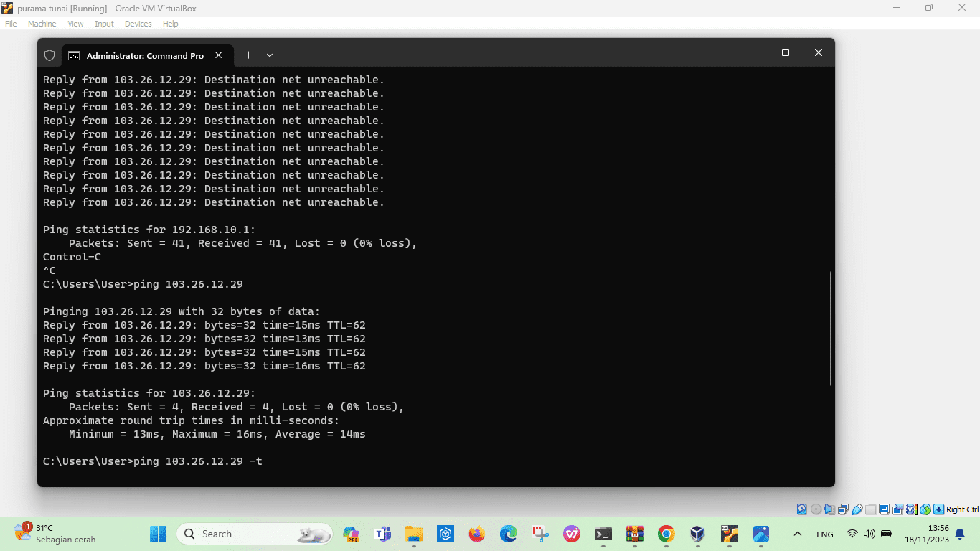Image resolution: width=980 pixels, height=551 pixels.
Task: Click "Ping statistics for 192.168.10.1:" line
Action: click(149, 230)
